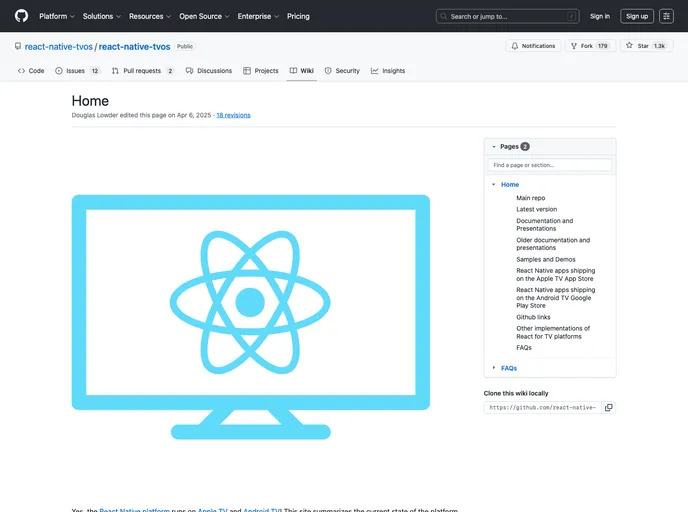Open the command palette icon button
The width and height of the screenshot is (688, 512).
666,16
